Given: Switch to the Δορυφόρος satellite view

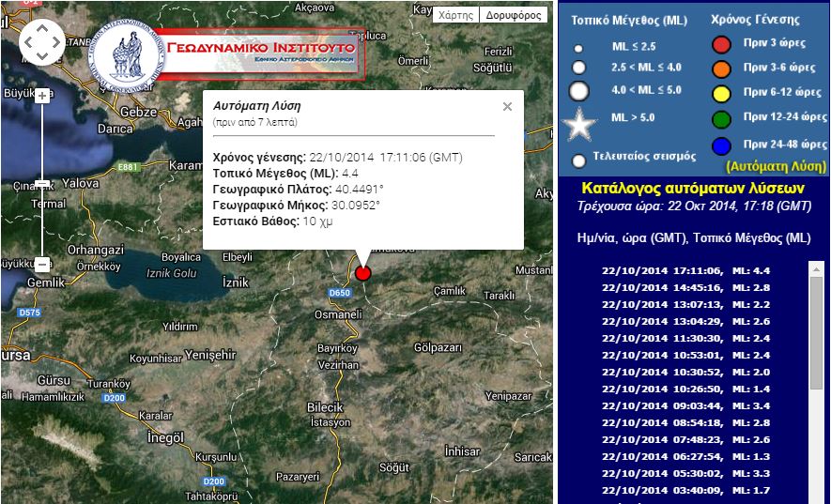Looking at the screenshot, I should [514, 15].
